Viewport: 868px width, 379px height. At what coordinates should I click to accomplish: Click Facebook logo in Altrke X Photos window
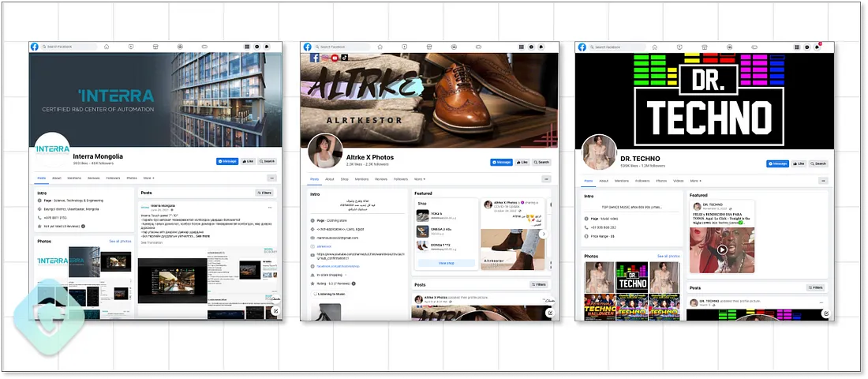pos(307,47)
